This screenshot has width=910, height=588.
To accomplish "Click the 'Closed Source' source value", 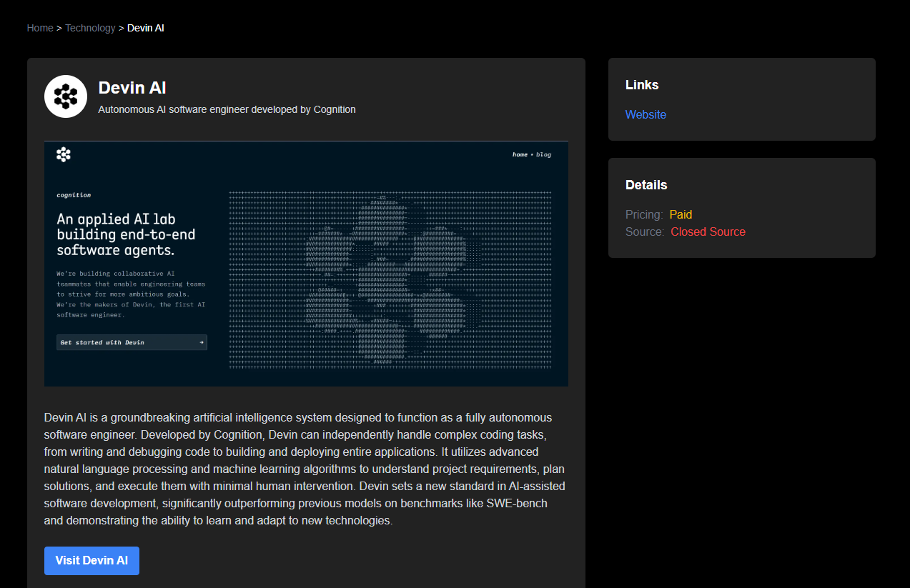I will coord(708,231).
